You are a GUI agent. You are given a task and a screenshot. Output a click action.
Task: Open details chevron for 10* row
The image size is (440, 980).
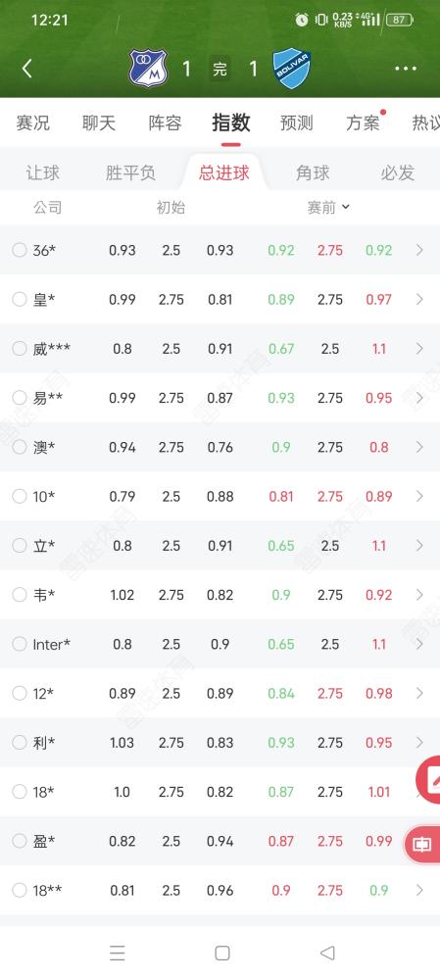click(419, 496)
